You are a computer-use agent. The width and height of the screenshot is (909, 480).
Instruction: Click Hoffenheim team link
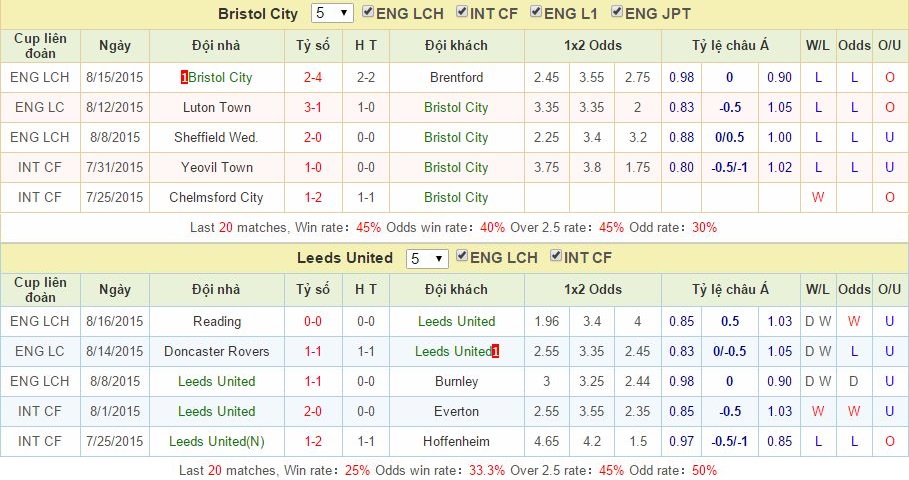pos(456,441)
